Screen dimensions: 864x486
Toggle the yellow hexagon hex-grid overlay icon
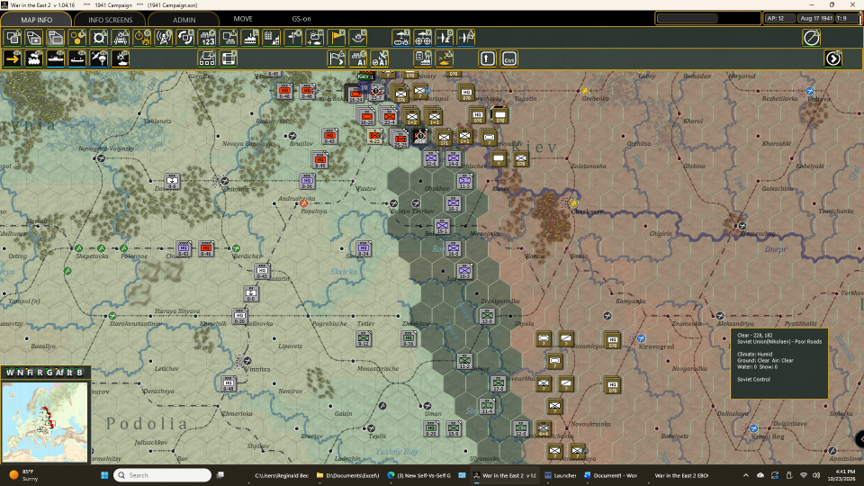(78, 38)
